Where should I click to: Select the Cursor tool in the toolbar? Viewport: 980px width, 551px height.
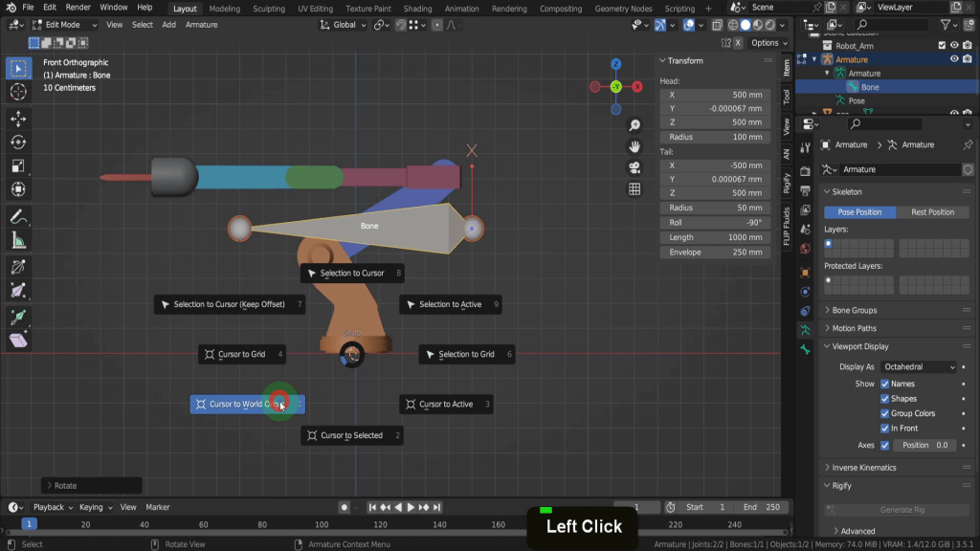pos(18,92)
